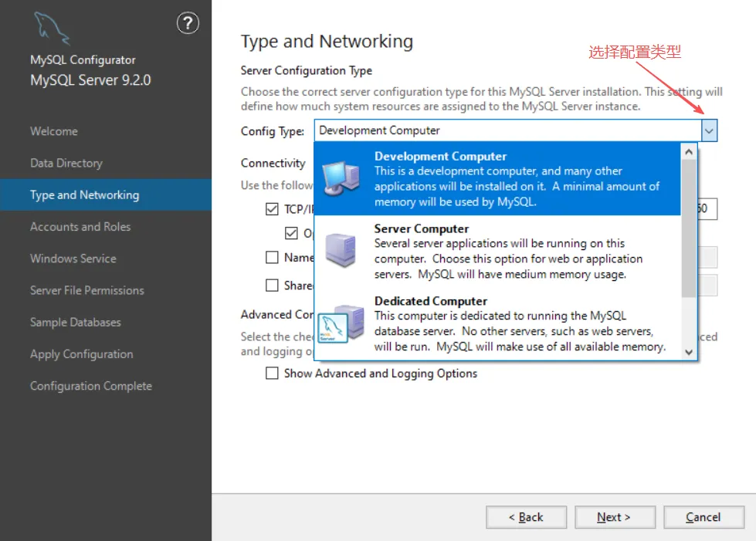Click the Dedicated Computer MySQL icon
Screen dimensions: 756x541
point(341,323)
